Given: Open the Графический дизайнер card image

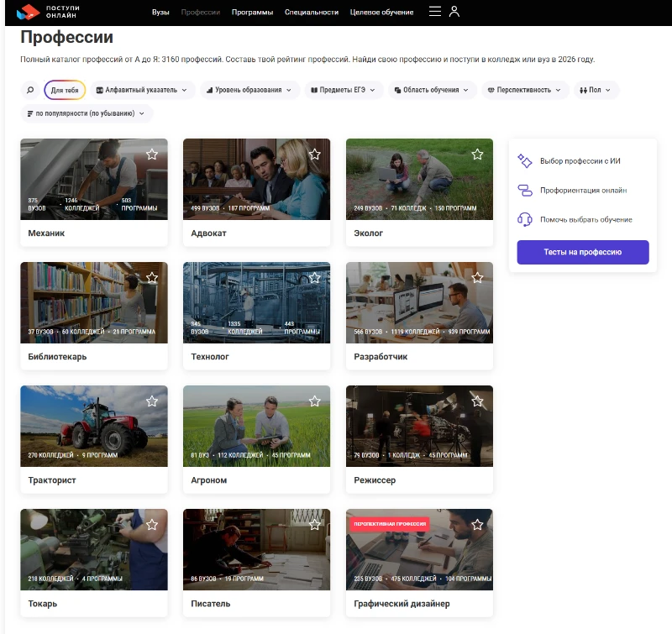Looking at the screenshot, I should point(419,550).
